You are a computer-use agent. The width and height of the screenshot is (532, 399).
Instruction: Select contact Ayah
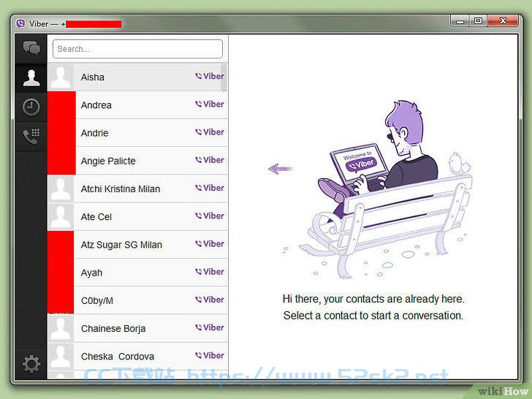[x=137, y=273]
